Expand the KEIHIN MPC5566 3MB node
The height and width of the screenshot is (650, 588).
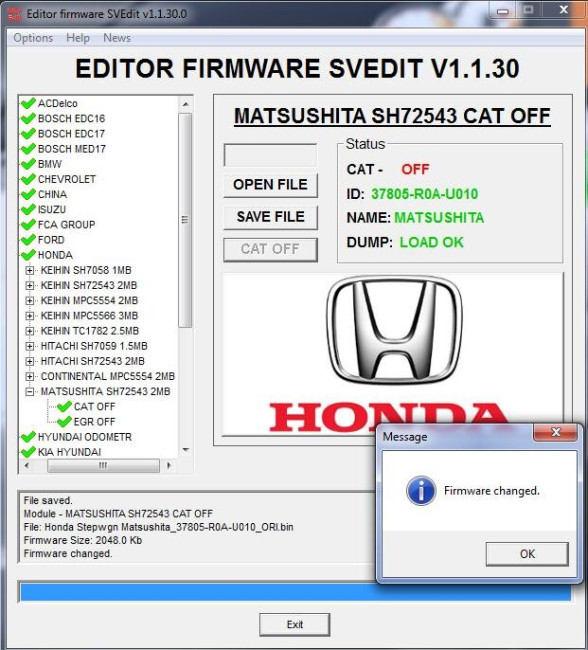click(x=29, y=316)
